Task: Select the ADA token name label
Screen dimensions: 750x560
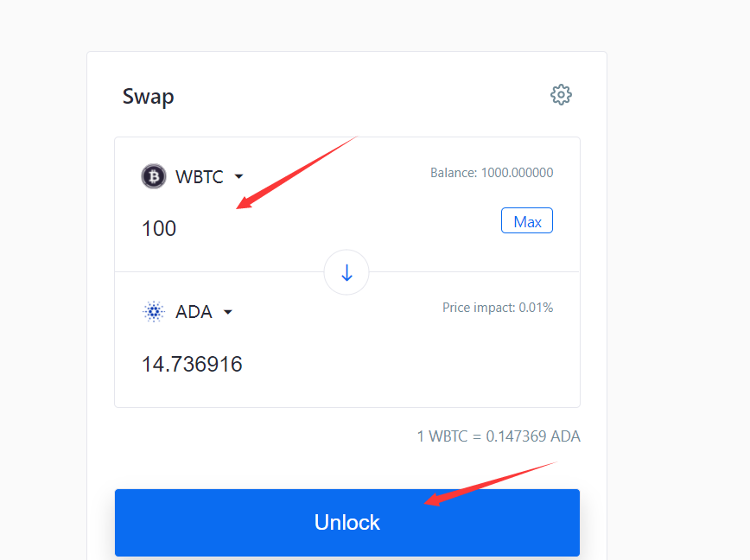Action: coord(194,312)
